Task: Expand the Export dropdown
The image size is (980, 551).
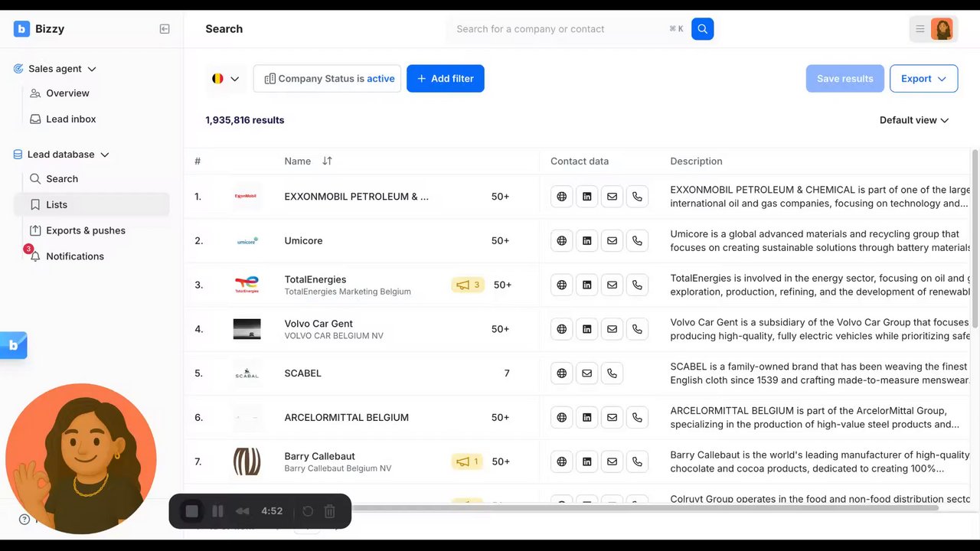Action: tap(923, 79)
